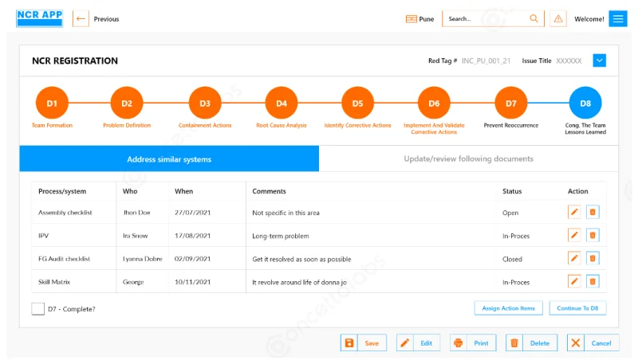Click inside the Search input field
Screen dimensions: 638x364
pyautogui.click(x=484, y=19)
